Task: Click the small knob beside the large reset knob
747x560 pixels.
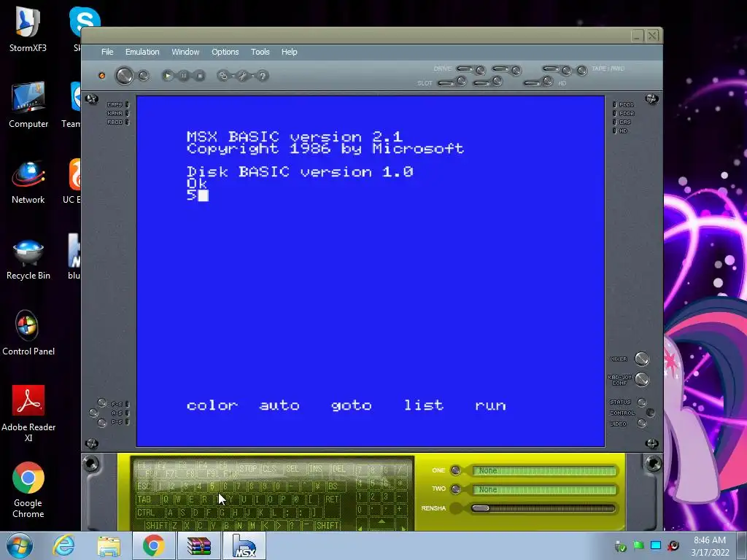Action: click(144, 76)
